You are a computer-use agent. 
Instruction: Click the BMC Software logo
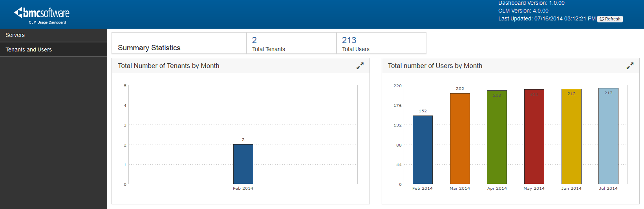pos(42,14)
